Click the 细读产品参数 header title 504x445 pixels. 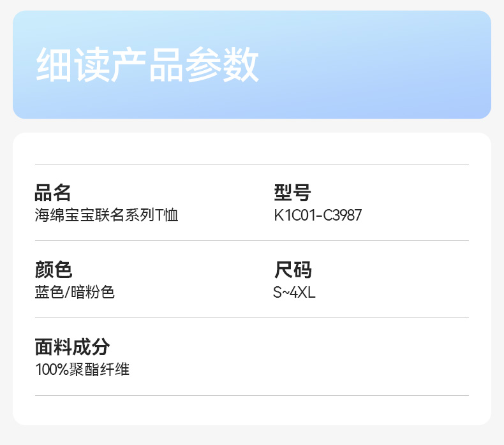[147, 65]
